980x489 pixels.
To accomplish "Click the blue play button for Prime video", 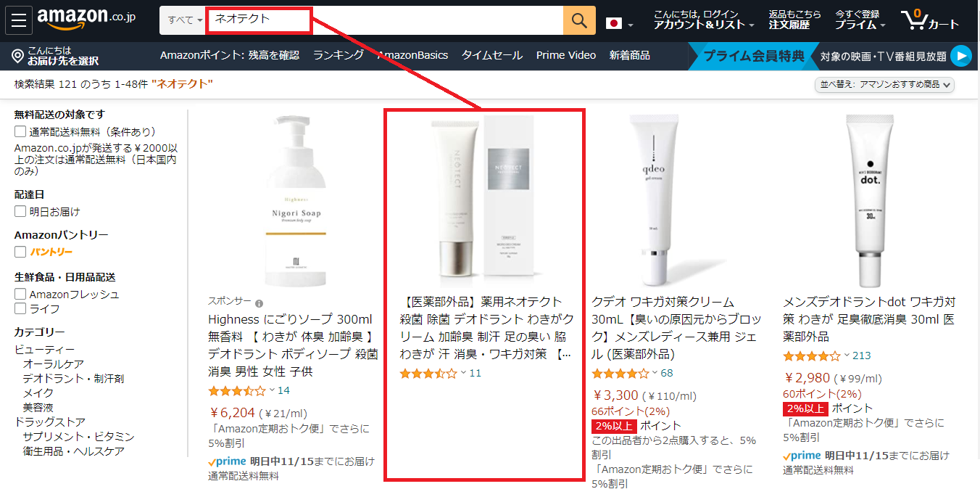I will pyautogui.click(x=960, y=56).
